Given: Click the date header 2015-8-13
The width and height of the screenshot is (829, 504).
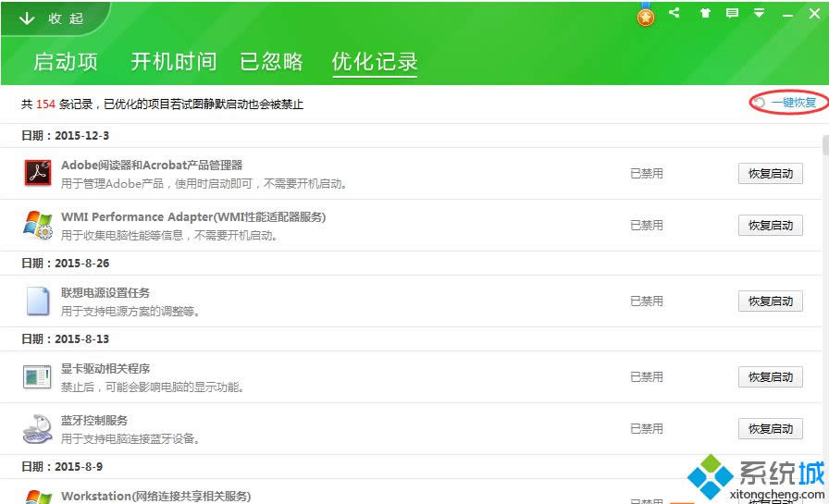Looking at the screenshot, I should point(65,338).
